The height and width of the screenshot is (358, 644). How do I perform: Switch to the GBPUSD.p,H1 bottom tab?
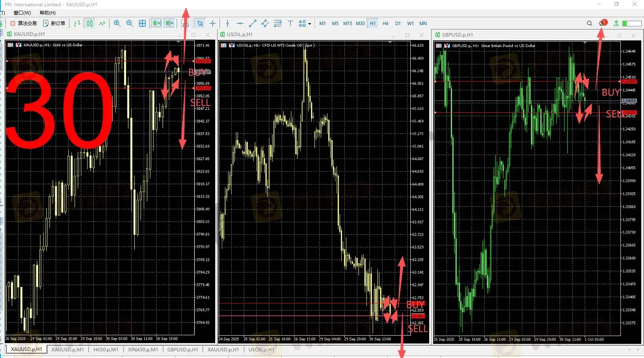coord(183,349)
